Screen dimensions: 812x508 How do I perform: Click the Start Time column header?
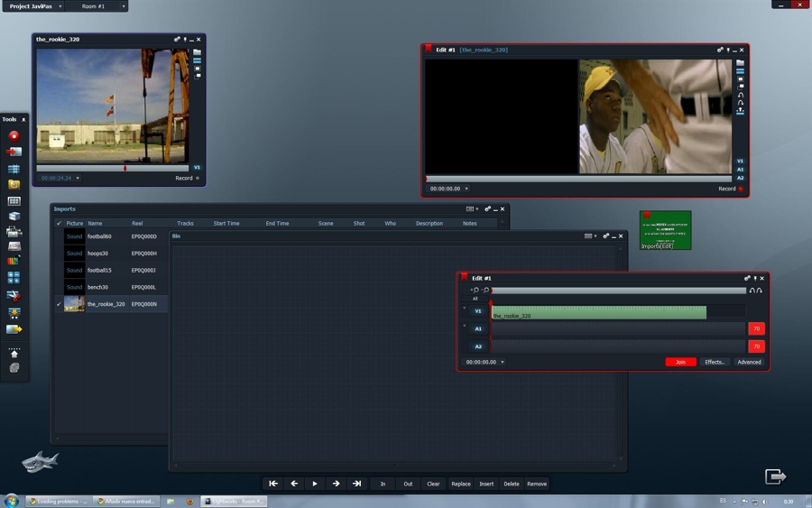point(226,223)
